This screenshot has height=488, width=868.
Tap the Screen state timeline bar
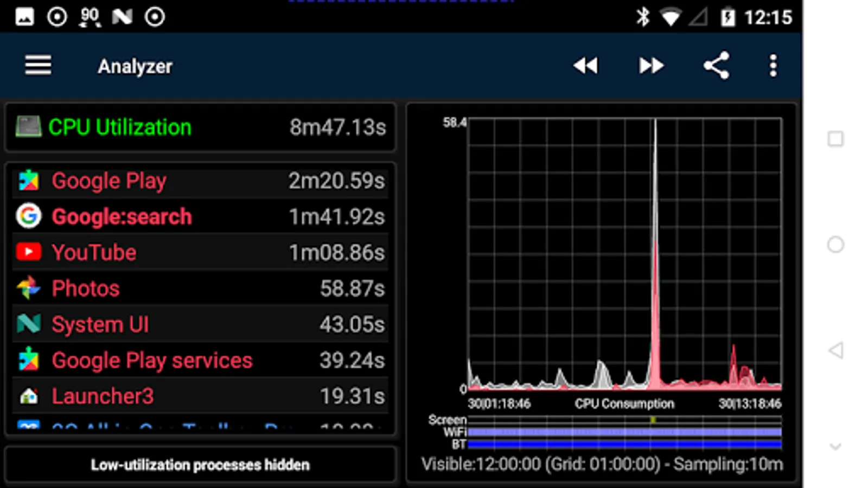624,420
